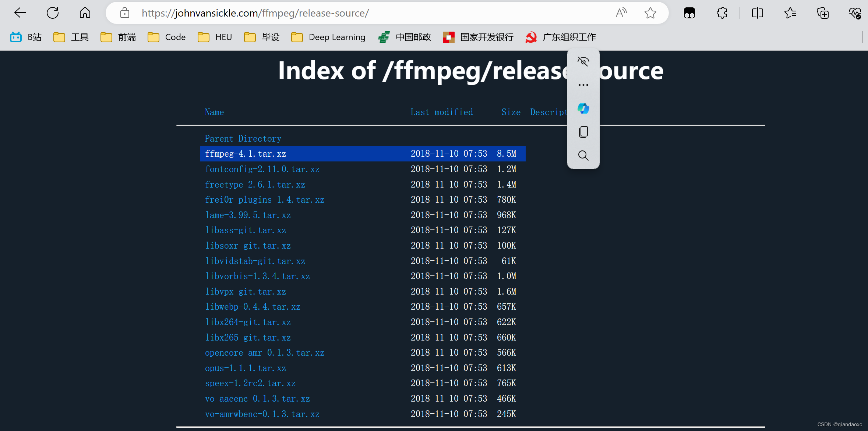Click search magnifier in floating toolbar
Image resolution: width=868 pixels, height=431 pixels.
tap(583, 156)
